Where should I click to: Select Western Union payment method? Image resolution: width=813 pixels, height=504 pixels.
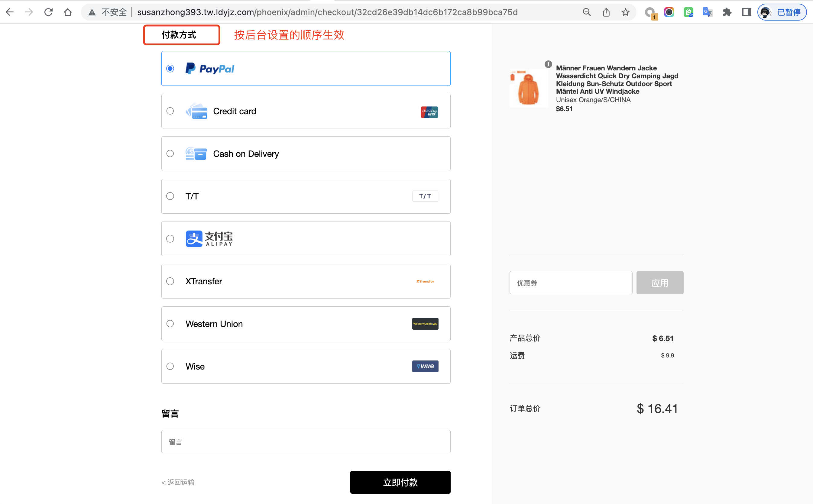(x=170, y=324)
